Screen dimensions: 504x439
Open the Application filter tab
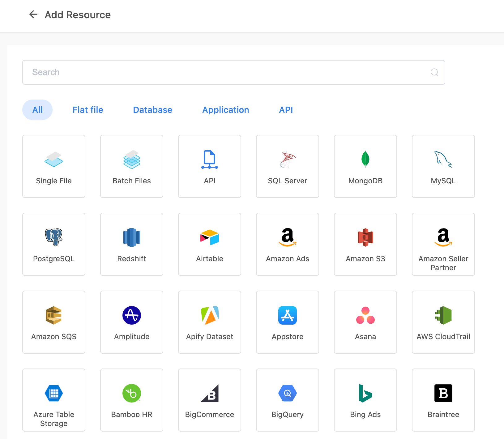click(226, 110)
